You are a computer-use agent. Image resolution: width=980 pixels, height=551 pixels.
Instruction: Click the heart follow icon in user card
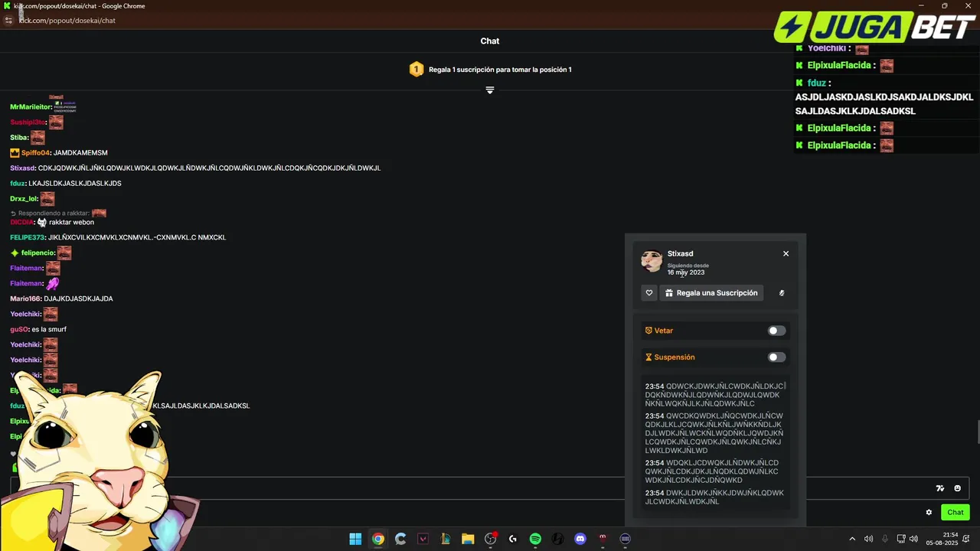tap(649, 293)
